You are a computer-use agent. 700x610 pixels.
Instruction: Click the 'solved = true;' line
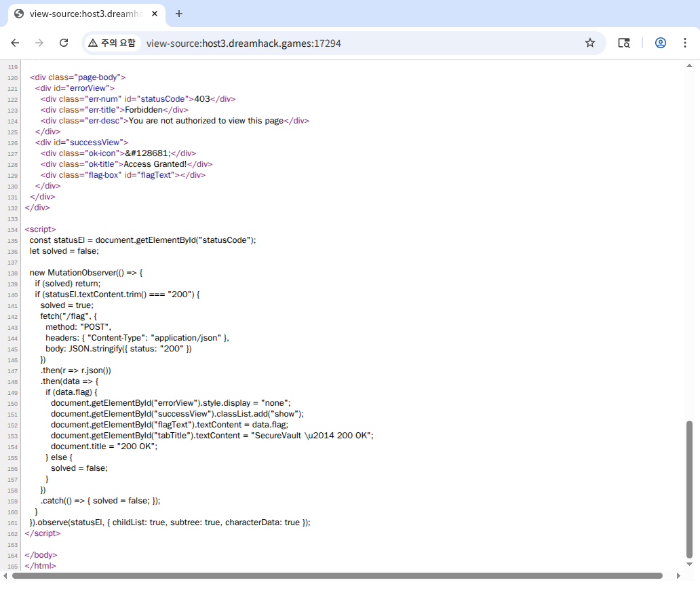click(x=67, y=305)
